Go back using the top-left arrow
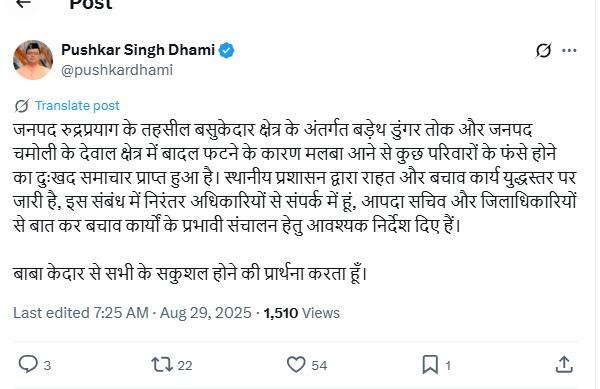 [x=24, y=3]
